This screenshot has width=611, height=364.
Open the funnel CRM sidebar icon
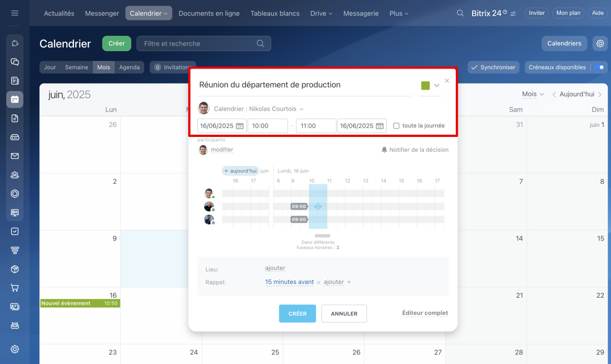15,250
